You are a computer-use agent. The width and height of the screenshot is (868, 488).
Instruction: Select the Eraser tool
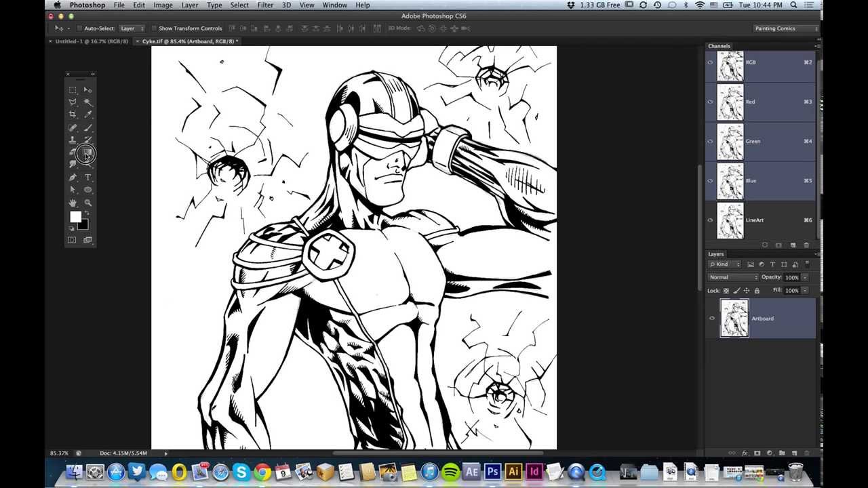click(73, 152)
